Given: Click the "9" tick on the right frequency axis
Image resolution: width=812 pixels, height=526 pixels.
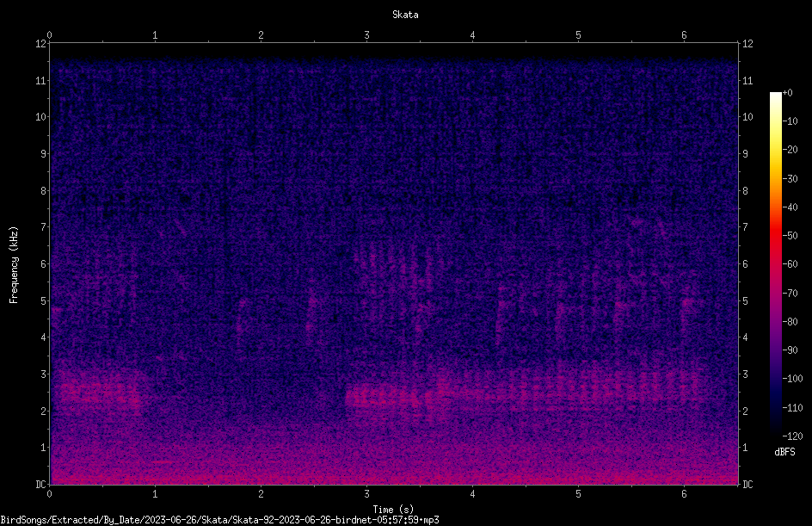Looking at the screenshot, I should (745, 154).
